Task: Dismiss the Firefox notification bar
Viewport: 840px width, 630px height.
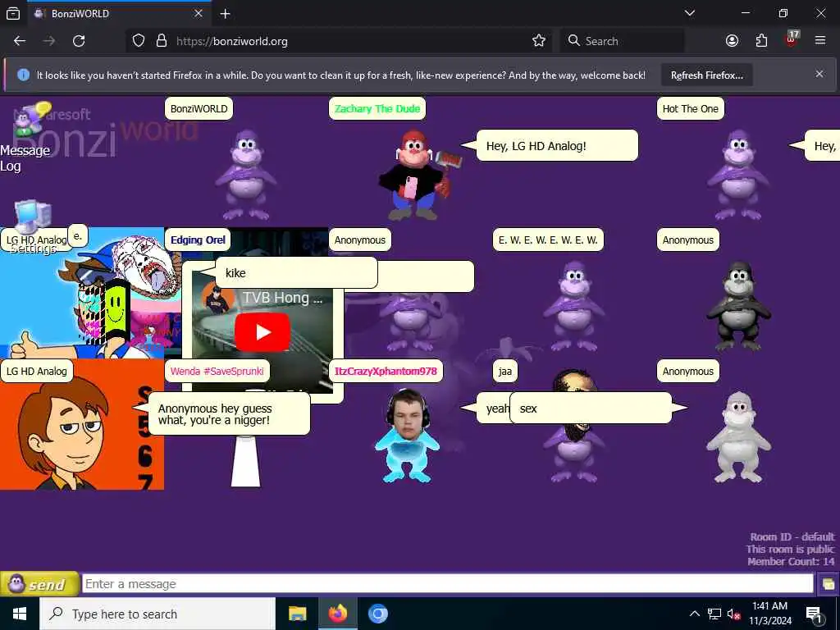Action: coord(819,74)
